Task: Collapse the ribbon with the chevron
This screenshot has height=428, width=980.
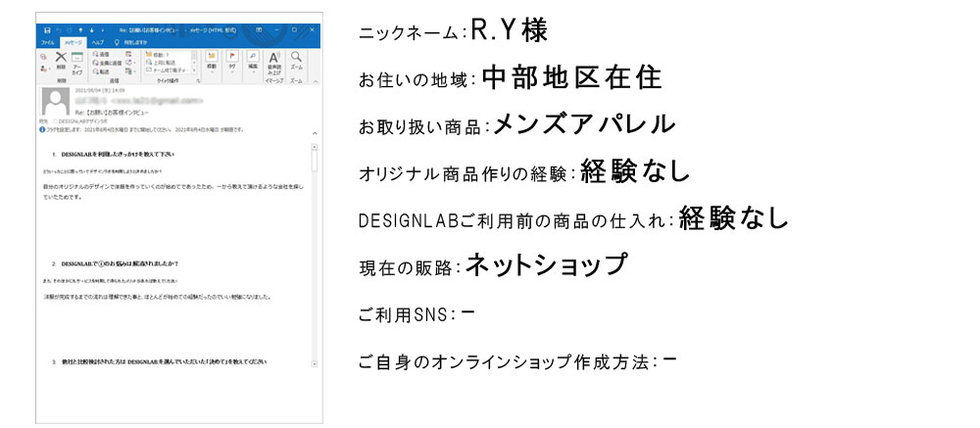Action: point(314,81)
